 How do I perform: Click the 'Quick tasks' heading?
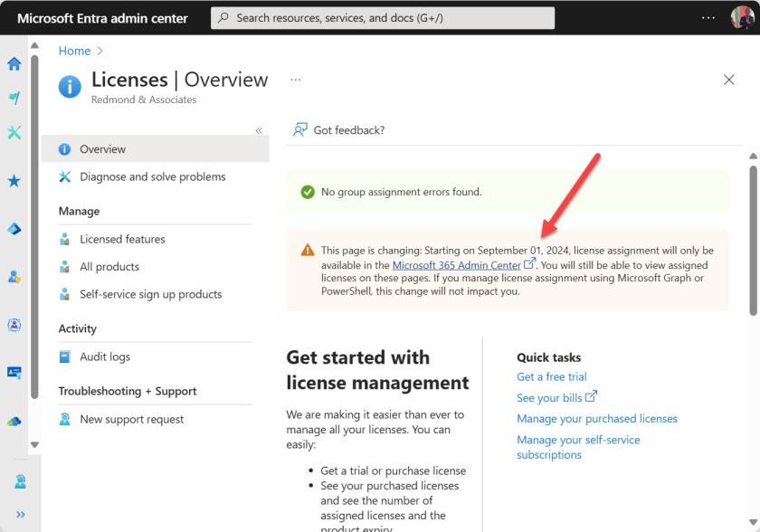[548, 357]
